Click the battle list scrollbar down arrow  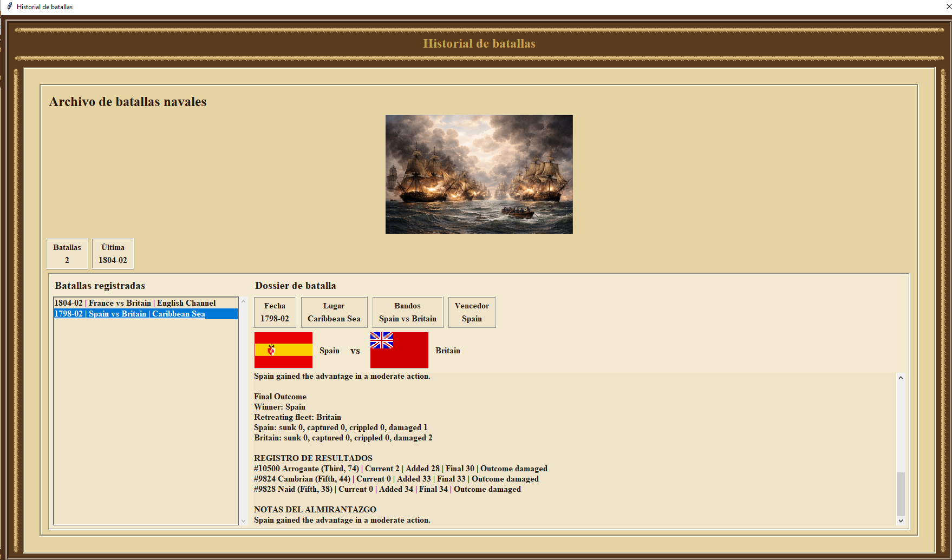tap(243, 521)
